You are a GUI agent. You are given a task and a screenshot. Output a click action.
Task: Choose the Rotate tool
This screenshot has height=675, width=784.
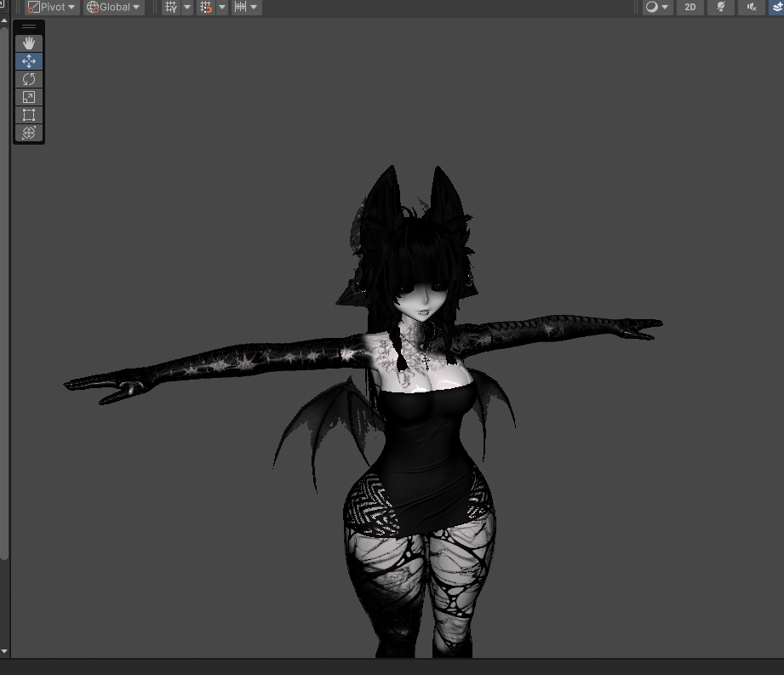pyautogui.click(x=29, y=79)
